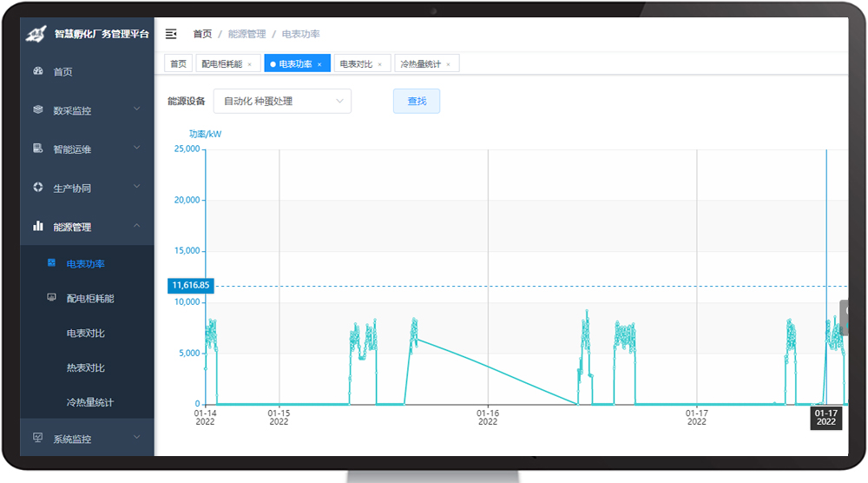Select 配电柜耗能 in sidebar
868x483 pixels.
(x=87, y=299)
